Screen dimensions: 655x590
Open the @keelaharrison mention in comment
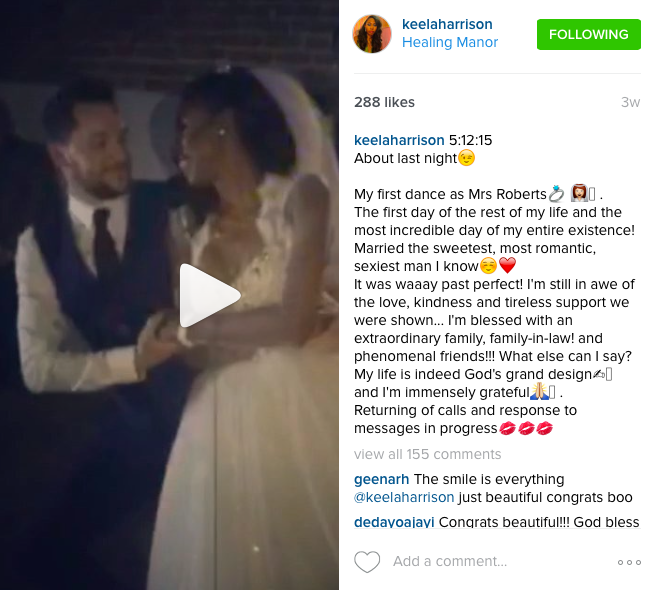[x=404, y=497]
